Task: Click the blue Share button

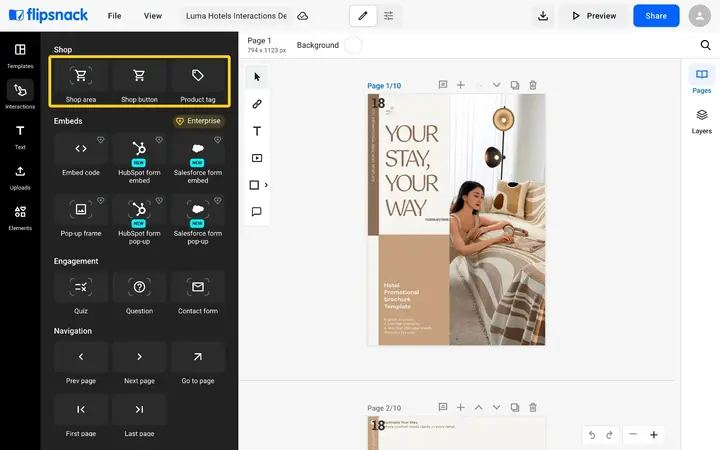Action: pyautogui.click(x=656, y=16)
